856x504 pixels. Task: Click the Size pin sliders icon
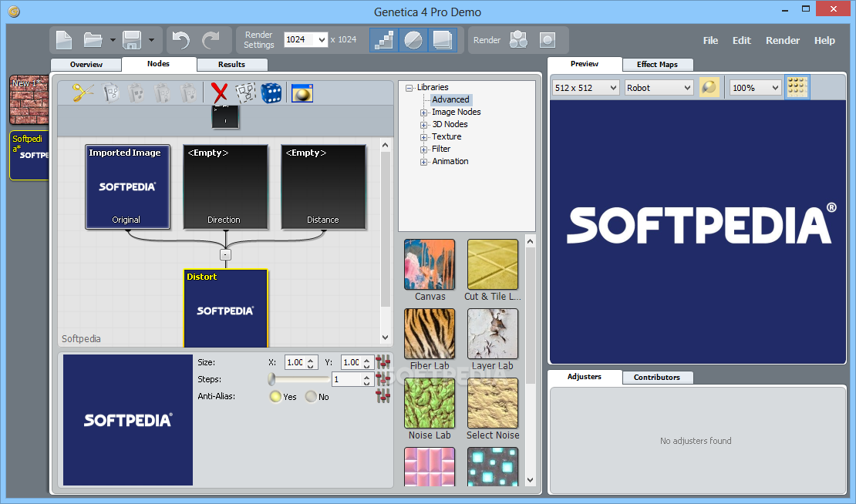tap(383, 361)
